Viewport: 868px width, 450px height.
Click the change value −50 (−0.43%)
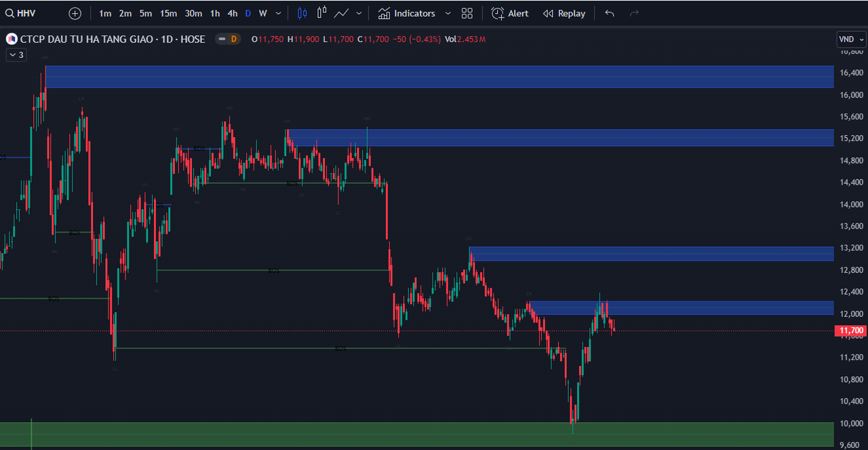click(x=416, y=39)
